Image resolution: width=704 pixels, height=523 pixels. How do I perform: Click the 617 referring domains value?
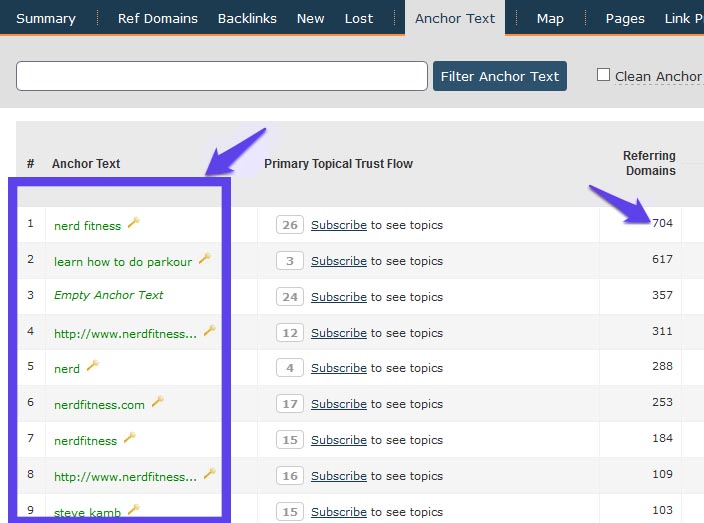click(662, 259)
